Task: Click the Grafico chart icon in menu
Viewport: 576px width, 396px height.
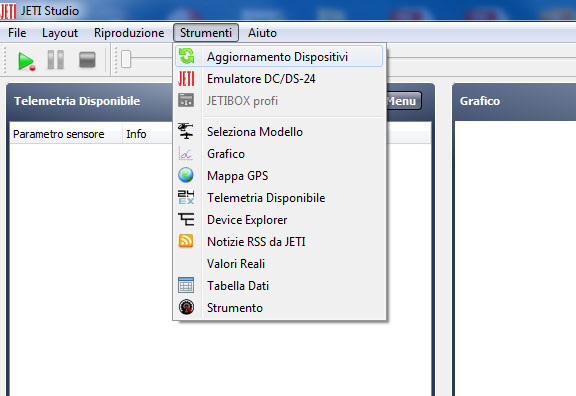Action: click(x=186, y=154)
